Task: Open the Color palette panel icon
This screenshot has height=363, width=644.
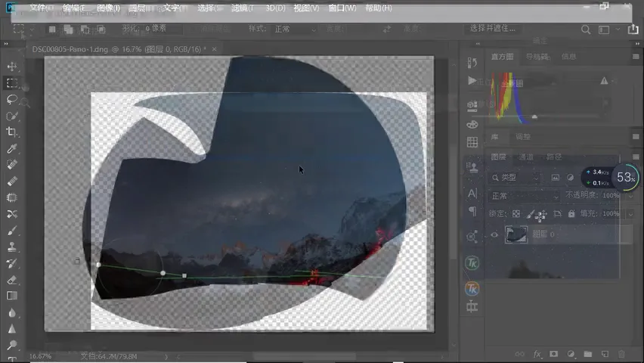Action: [x=472, y=124]
